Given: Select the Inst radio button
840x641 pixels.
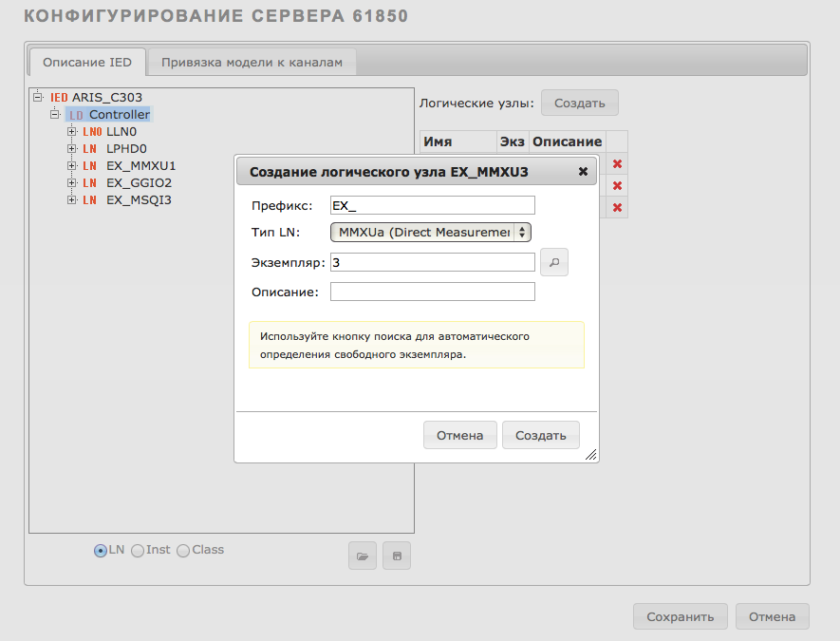Looking at the screenshot, I should pyautogui.click(x=138, y=551).
